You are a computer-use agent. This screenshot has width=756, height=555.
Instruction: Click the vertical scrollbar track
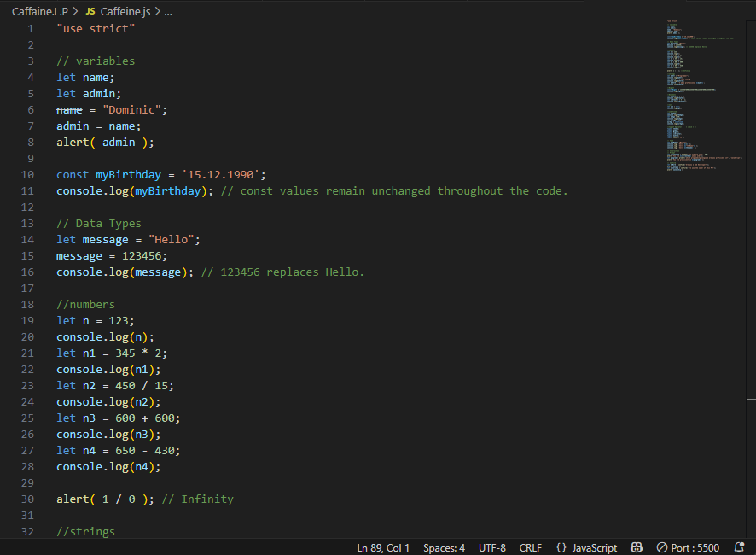coord(751,256)
